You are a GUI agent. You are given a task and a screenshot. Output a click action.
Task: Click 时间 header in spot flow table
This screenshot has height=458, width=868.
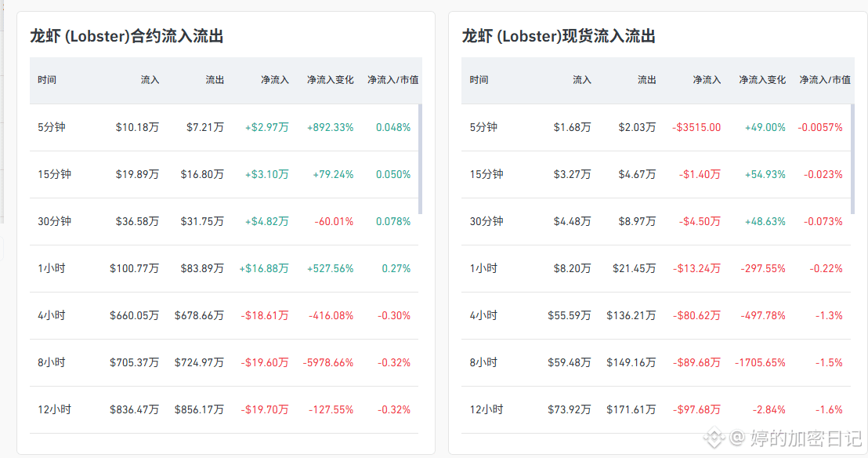tap(479, 80)
